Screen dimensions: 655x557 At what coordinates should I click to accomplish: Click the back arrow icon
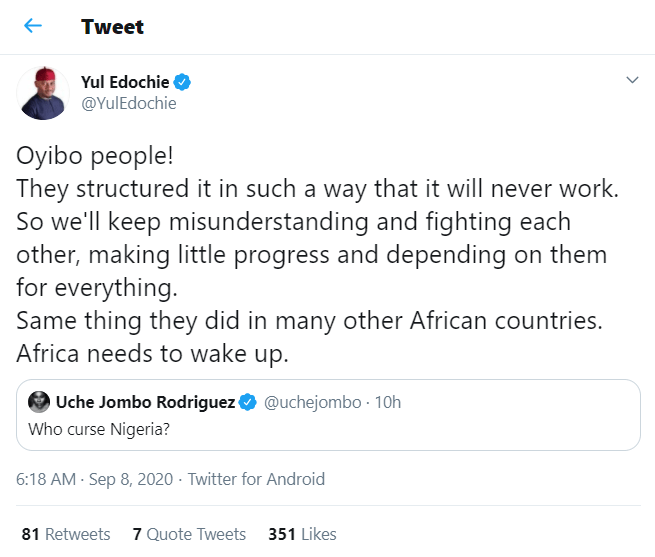point(33,27)
